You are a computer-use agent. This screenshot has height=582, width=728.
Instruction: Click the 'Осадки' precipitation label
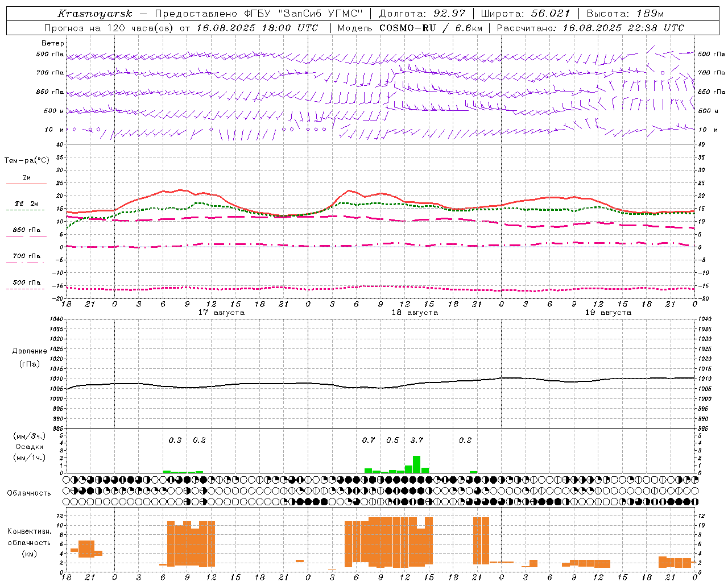pyautogui.click(x=30, y=447)
